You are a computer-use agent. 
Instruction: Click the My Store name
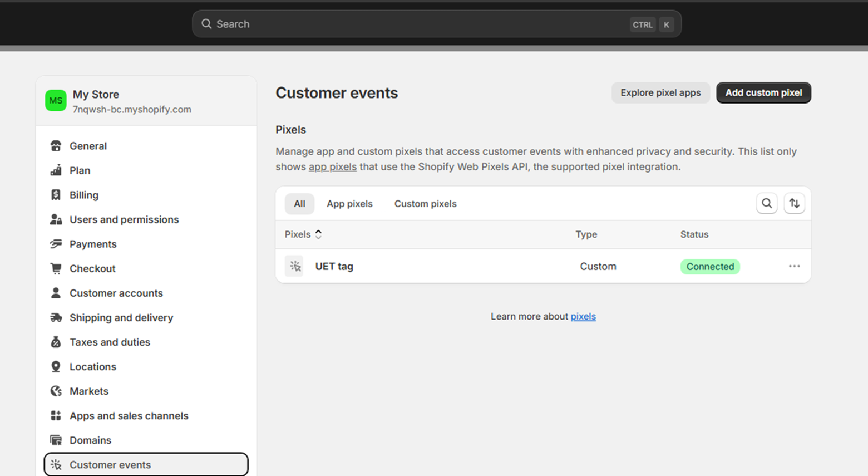coord(96,94)
